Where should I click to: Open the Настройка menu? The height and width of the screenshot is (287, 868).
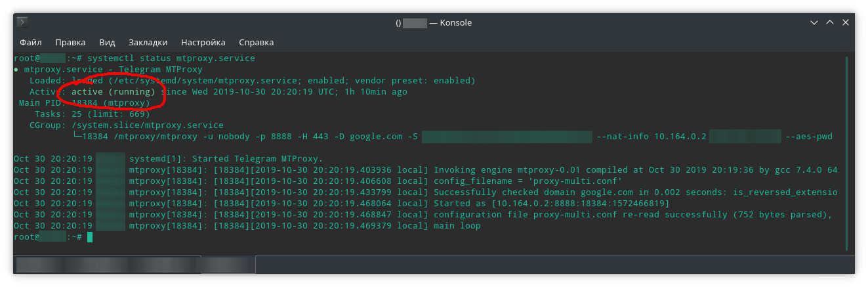[x=203, y=42]
